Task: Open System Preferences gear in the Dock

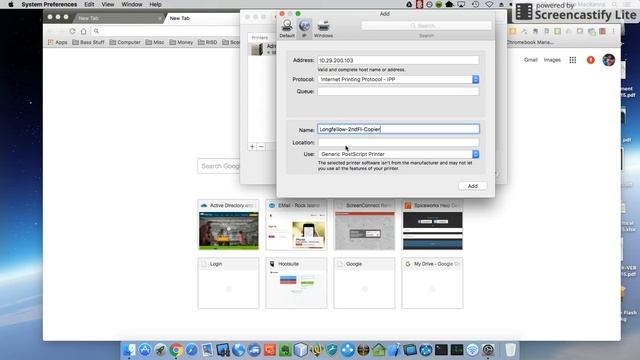Action: point(488,350)
